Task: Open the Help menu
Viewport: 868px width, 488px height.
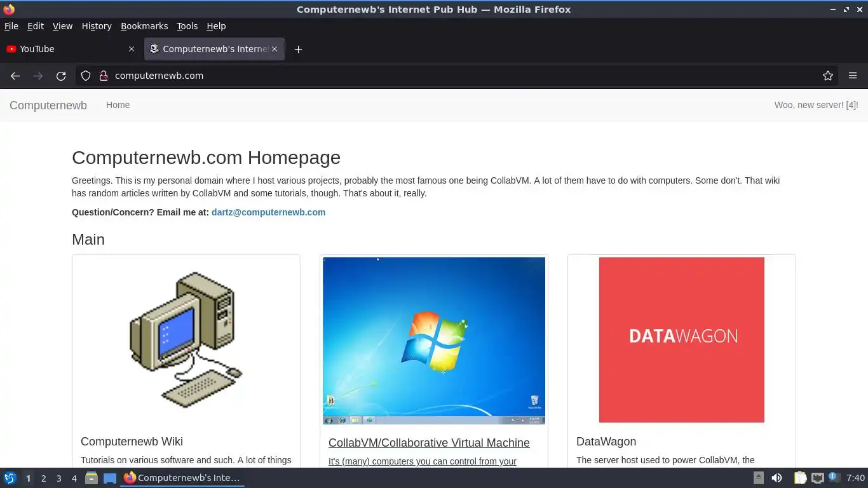Action: 216,26
